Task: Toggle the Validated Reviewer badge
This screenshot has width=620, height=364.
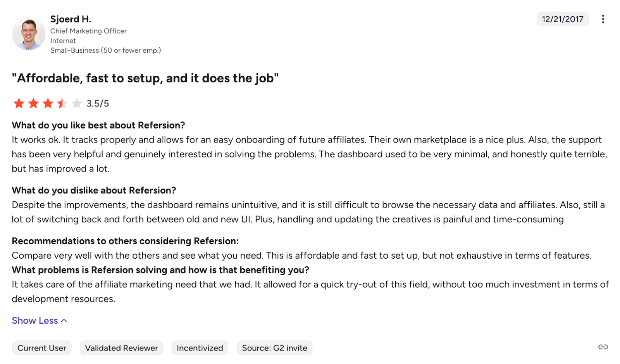Action: pyautogui.click(x=121, y=348)
